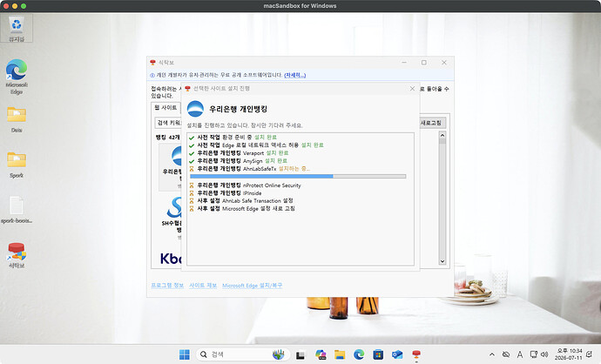The height and width of the screenshot is (364, 601).
Task: Open the Data folder on desktop
Action: click(x=17, y=119)
